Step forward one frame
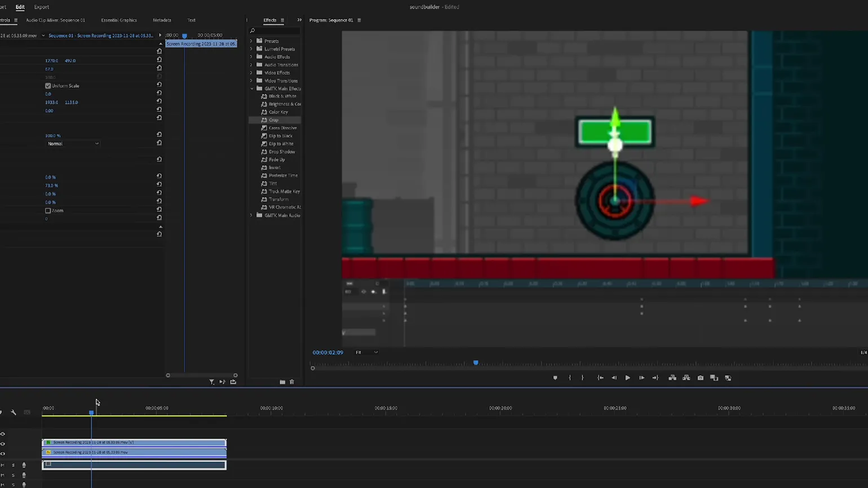868x488 pixels. [641, 378]
